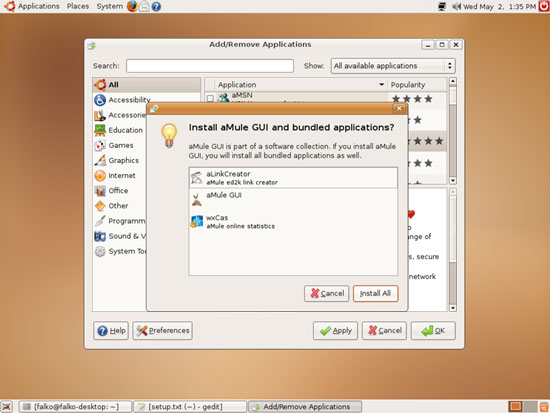Close the bundled applications dialog
The width and height of the screenshot is (550, 413).
click(399, 108)
